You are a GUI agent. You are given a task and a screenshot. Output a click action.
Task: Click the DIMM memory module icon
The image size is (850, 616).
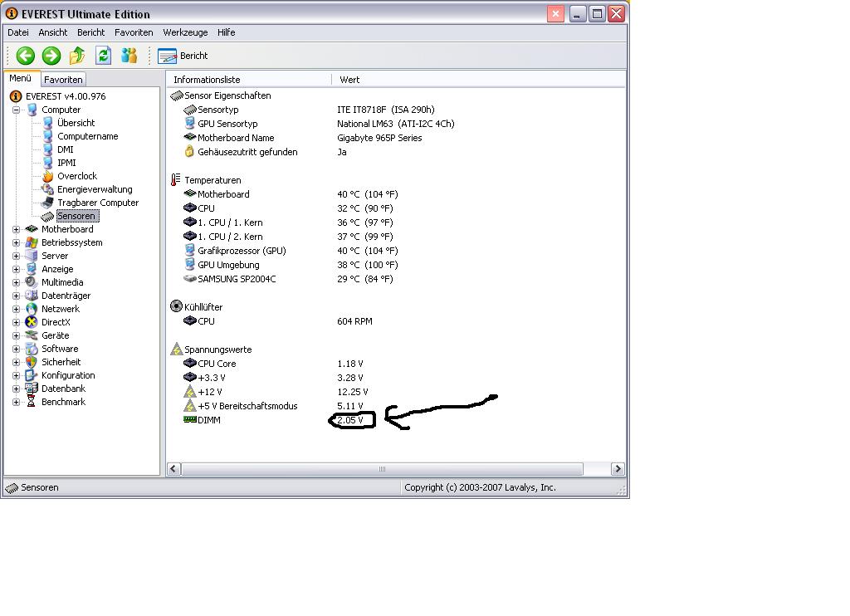point(190,419)
